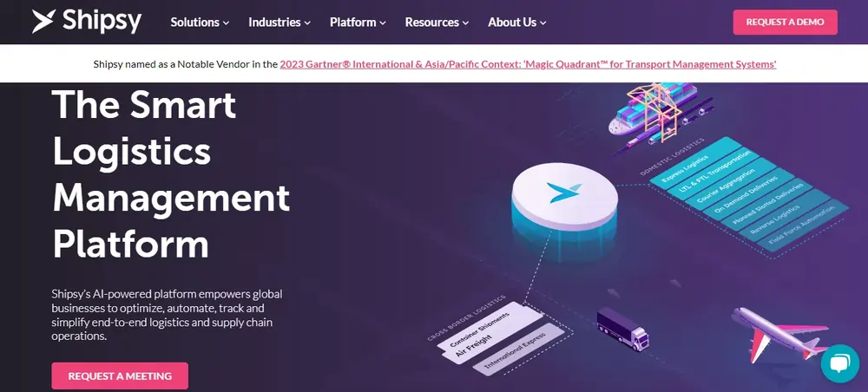
Task: Open the chat widget bubble
Action: 839,364
